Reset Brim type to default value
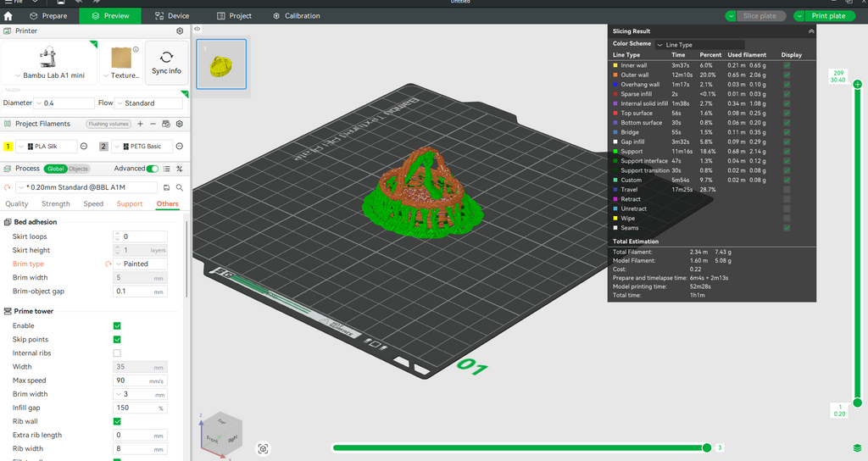Image resolution: width=868 pixels, height=461 pixels. click(108, 264)
